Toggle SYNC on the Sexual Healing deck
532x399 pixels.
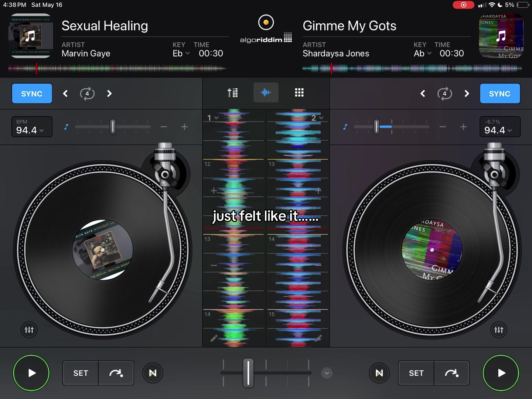click(x=32, y=93)
